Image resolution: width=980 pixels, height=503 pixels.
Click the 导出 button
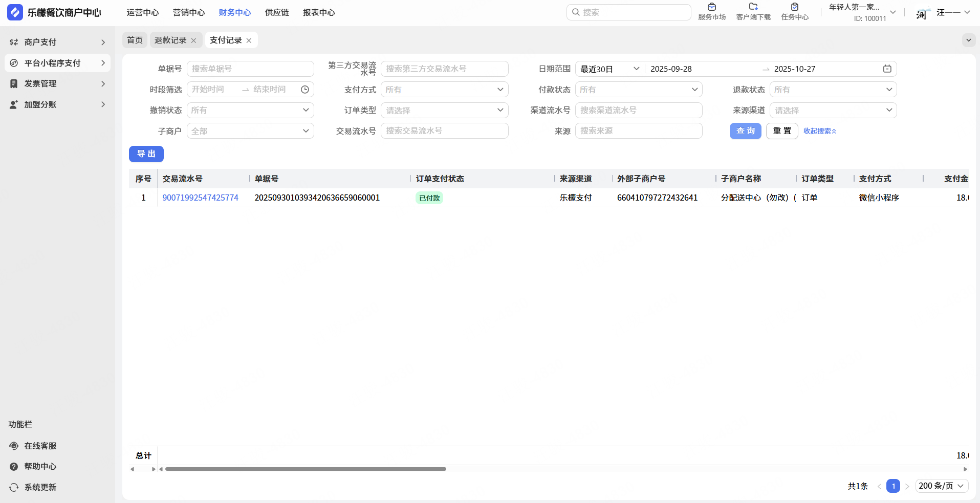(146, 154)
